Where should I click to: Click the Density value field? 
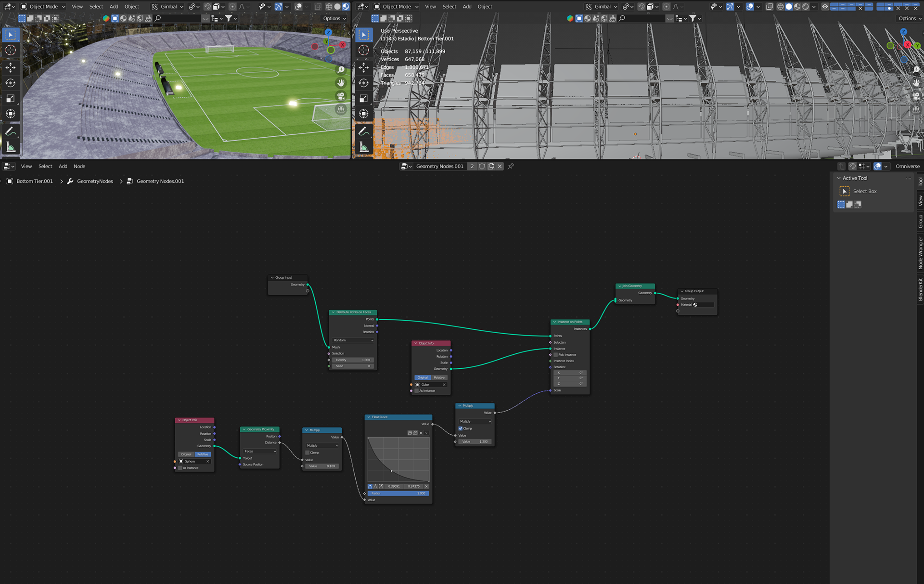353,360
